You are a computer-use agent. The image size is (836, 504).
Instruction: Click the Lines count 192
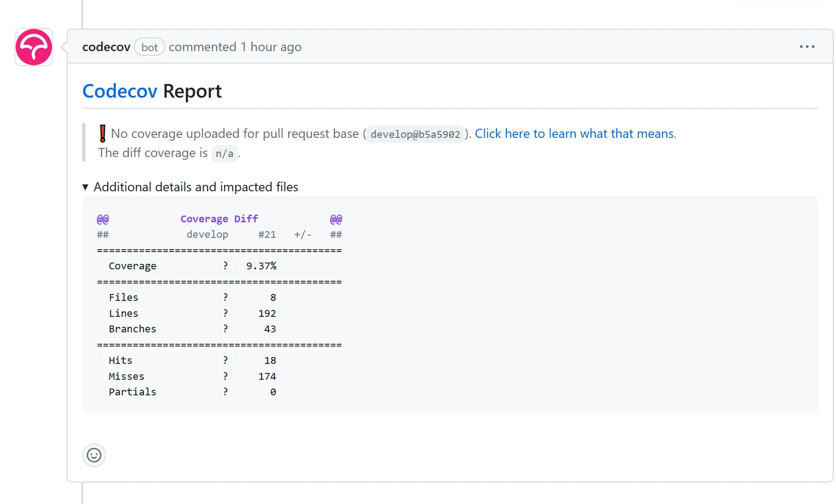(x=267, y=314)
